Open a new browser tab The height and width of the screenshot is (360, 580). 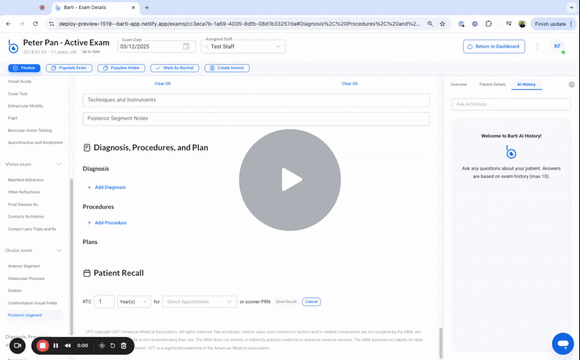(147, 7)
